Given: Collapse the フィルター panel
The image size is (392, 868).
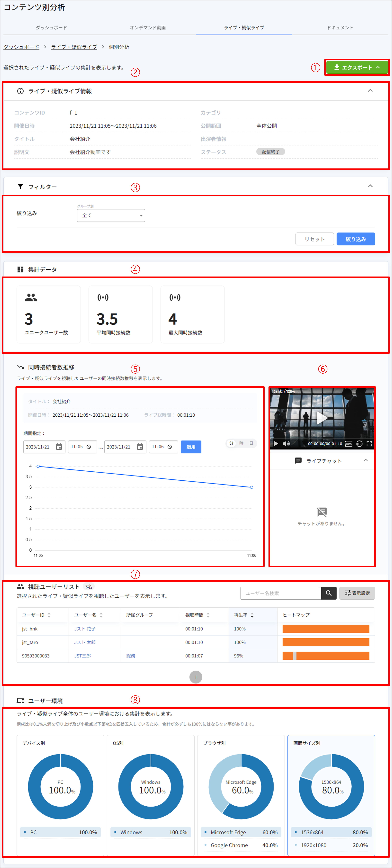Looking at the screenshot, I should [x=370, y=186].
